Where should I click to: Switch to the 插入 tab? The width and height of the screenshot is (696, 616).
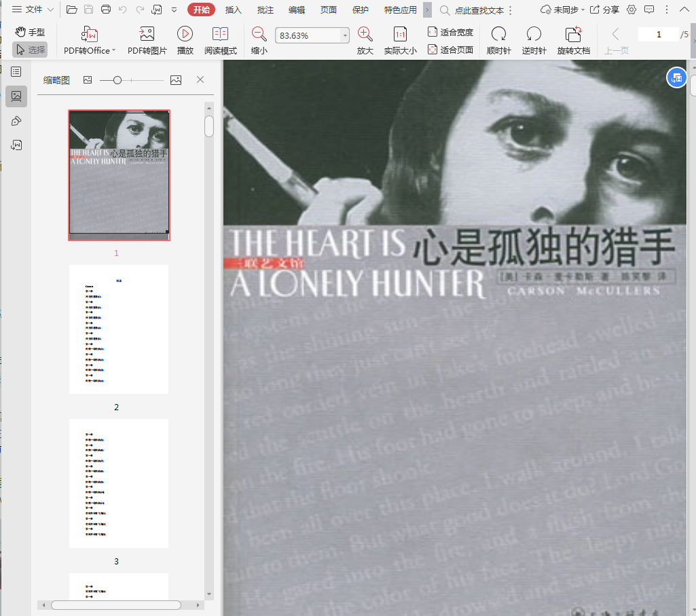click(x=234, y=10)
